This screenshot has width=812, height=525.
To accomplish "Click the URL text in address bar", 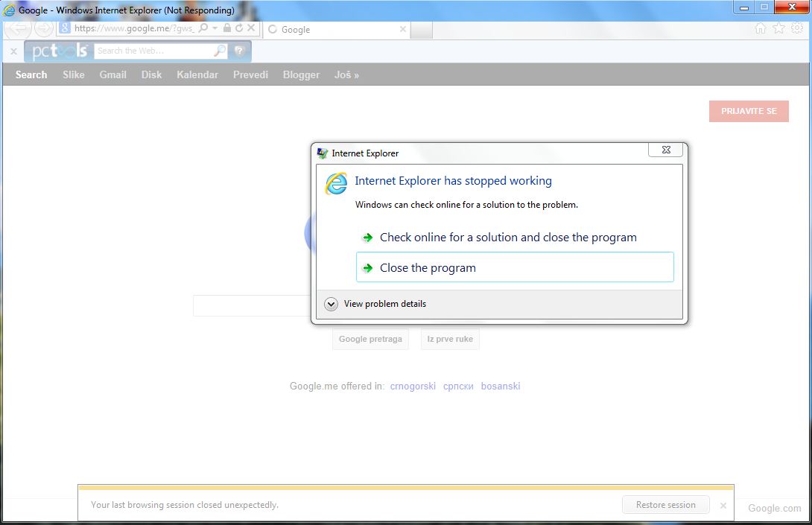I will coord(134,28).
